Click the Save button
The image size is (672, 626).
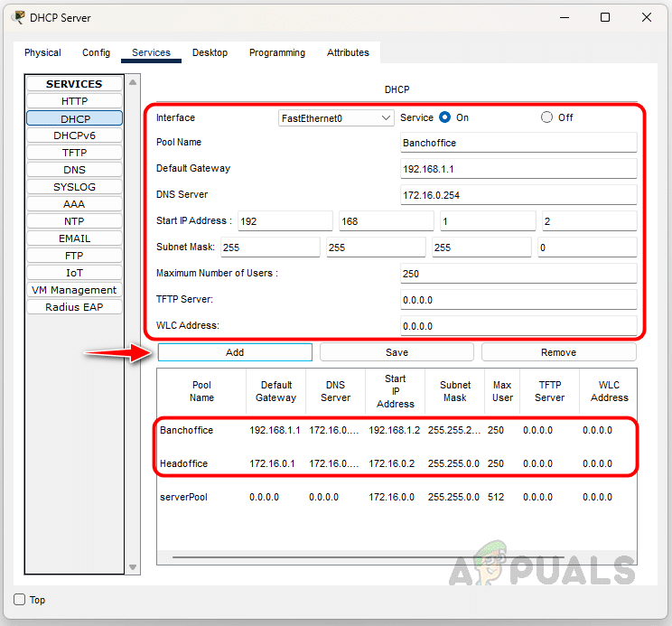397,352
